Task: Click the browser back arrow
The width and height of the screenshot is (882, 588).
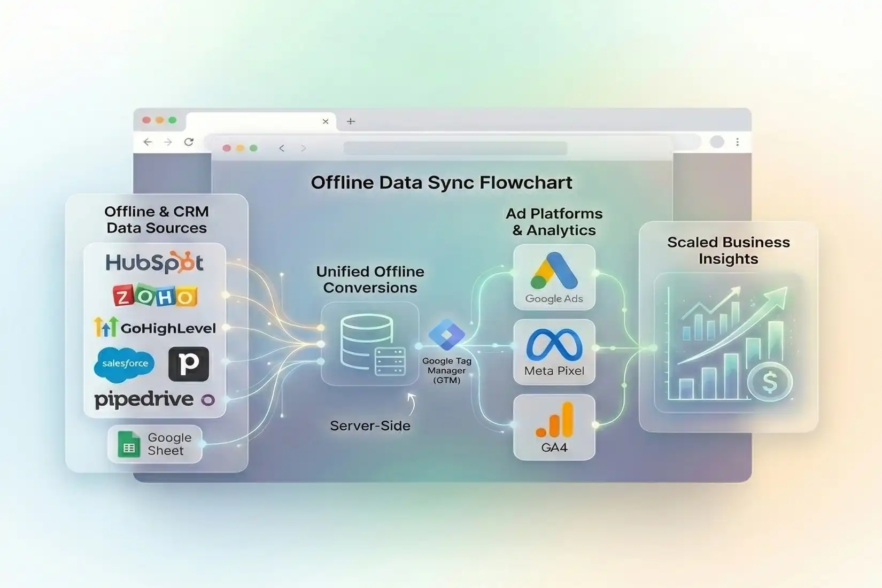Action: point(148,142)
